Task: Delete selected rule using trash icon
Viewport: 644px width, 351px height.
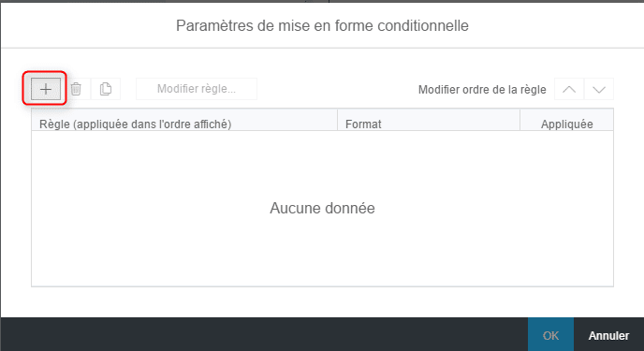Action: pyautogui.click(x=76, y=89)
